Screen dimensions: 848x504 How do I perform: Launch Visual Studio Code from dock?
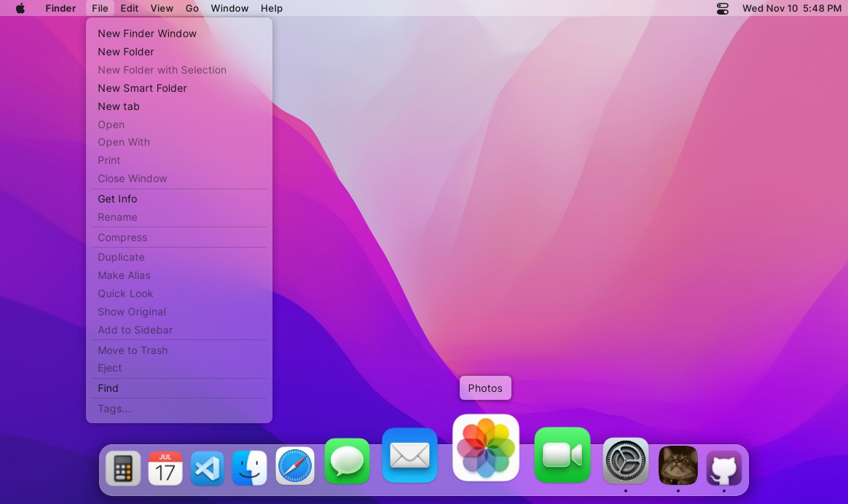pos(207,468)
